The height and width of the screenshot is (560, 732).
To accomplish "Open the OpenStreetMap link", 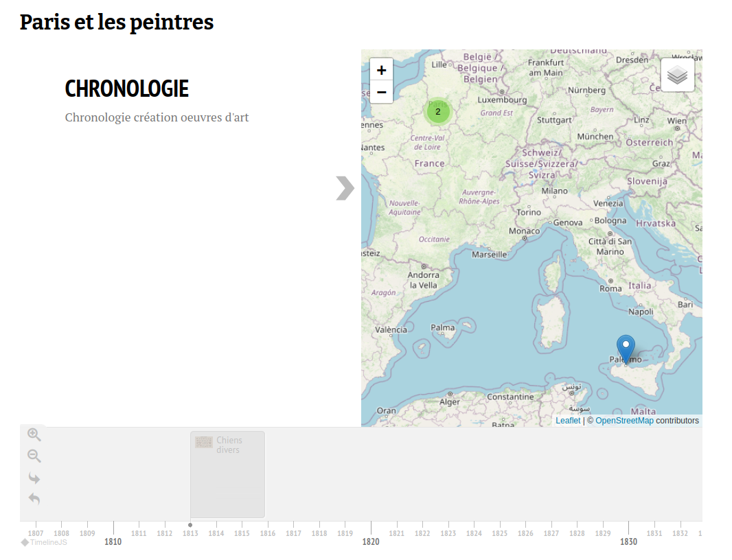I will click(x=624, y=421).
